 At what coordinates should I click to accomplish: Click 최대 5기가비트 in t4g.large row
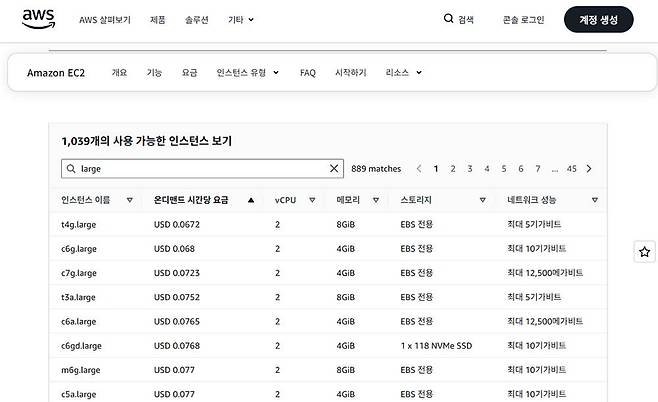(534, 224)
